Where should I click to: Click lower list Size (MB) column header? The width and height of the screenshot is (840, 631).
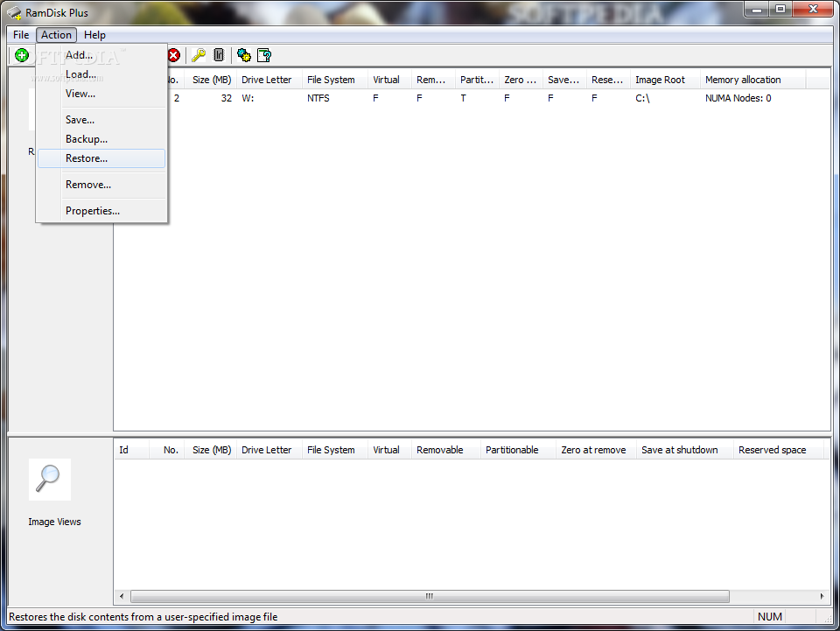click(x=212, y=450)
